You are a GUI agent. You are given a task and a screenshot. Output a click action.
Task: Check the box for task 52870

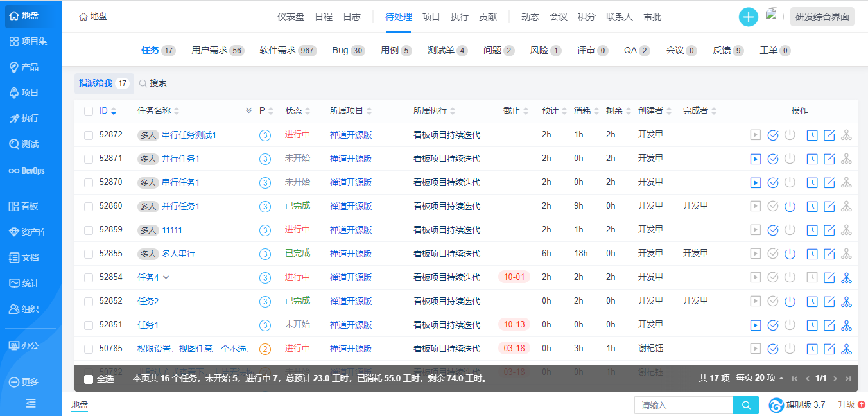pos(89,182)
